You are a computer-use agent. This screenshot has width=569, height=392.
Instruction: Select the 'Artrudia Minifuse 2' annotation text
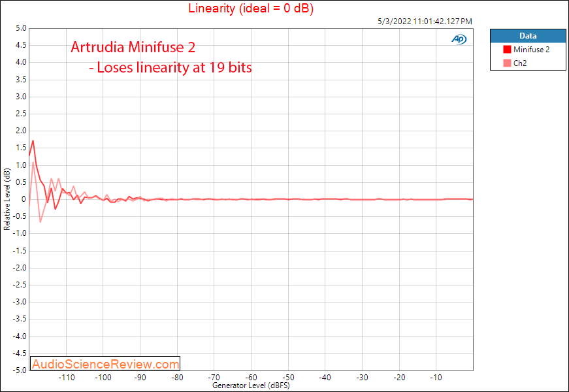click(133, 47)
